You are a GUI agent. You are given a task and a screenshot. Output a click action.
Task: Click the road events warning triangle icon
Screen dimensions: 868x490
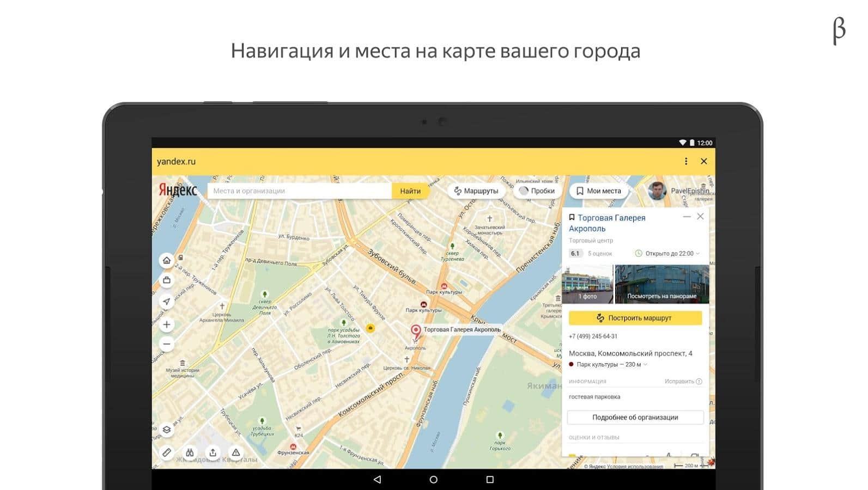click(x=236, y=452)
